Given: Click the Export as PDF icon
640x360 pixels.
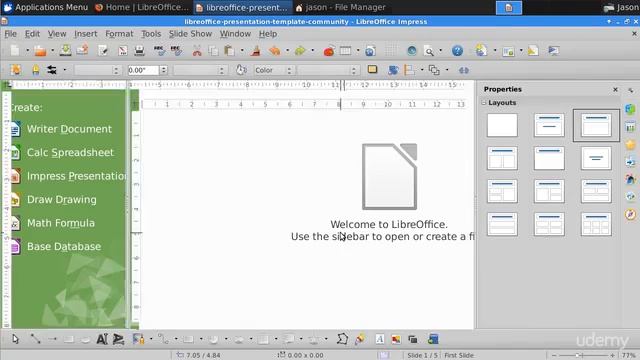Looking at the screenshot, I should pos(122,51).
